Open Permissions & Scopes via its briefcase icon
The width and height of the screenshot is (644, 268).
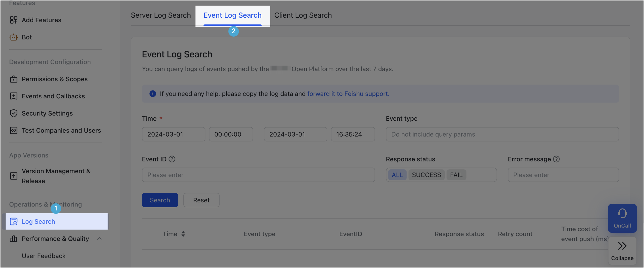coord(14,79)
